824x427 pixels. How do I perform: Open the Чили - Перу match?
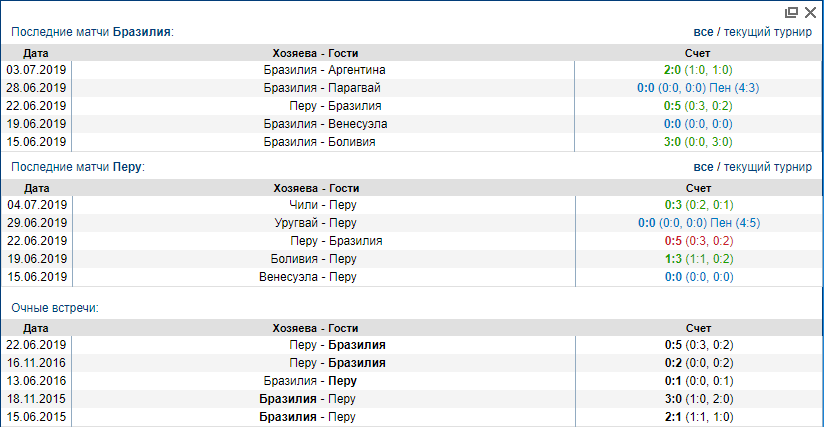(315, 205)
